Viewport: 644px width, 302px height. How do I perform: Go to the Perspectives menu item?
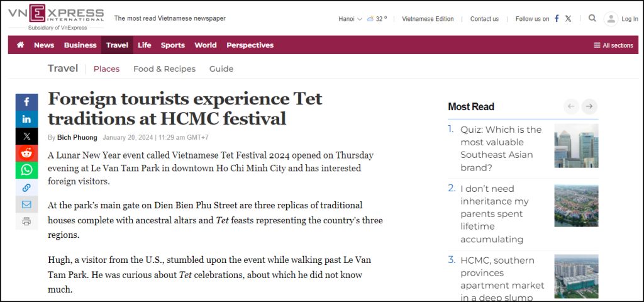250,45
